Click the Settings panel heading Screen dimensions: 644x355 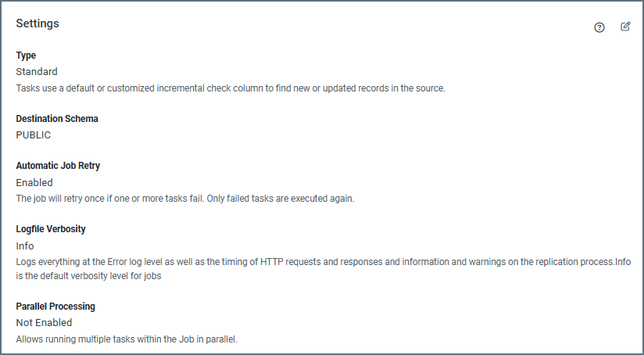click(38, 23)
